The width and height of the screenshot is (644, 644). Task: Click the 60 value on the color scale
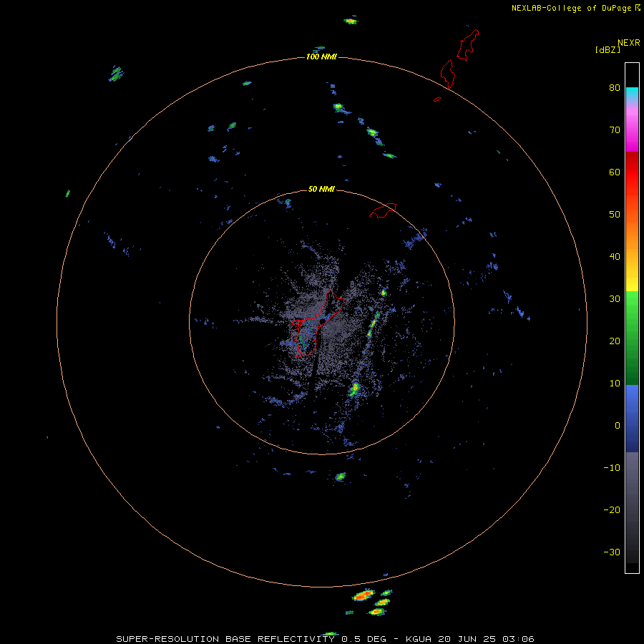(x=615, y=172)
